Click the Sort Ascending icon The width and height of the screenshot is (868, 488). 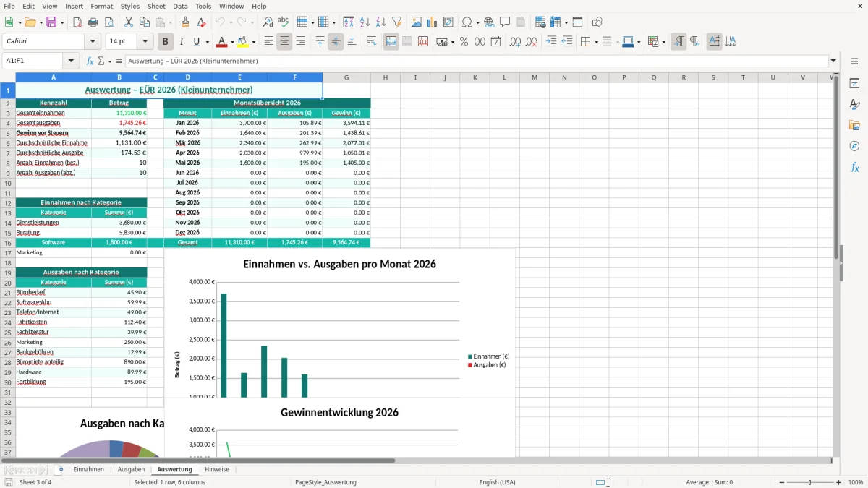[x=365, y=22]
